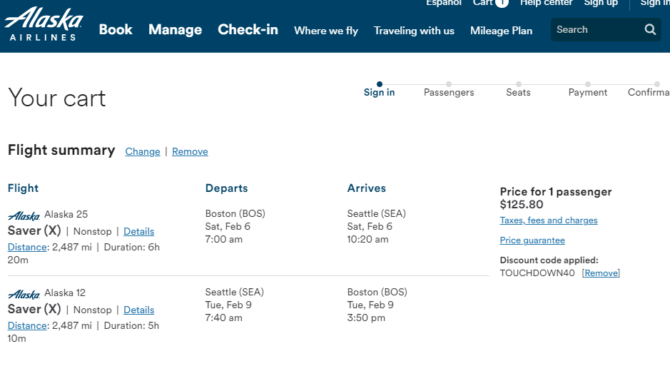Open Where we fly menu
Viewport: 670px width, 366px height.
(326, 31)
